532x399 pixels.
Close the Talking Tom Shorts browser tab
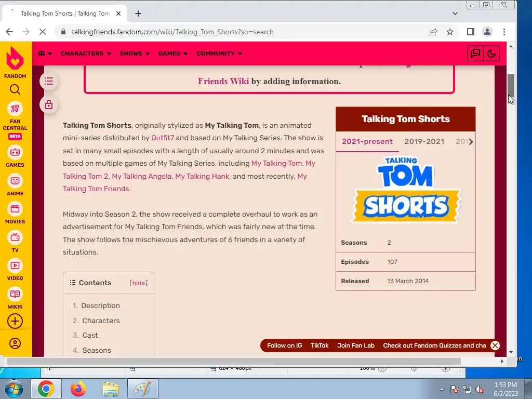(118, 14)
